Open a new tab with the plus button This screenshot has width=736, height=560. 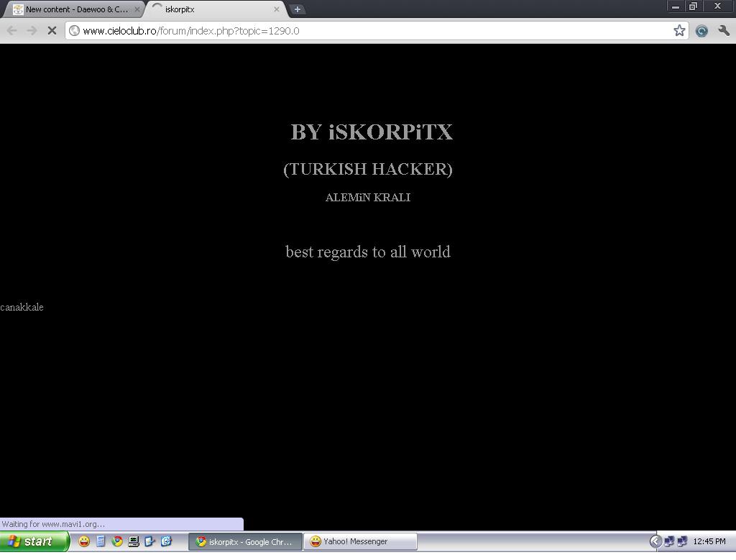coord(297,9)
